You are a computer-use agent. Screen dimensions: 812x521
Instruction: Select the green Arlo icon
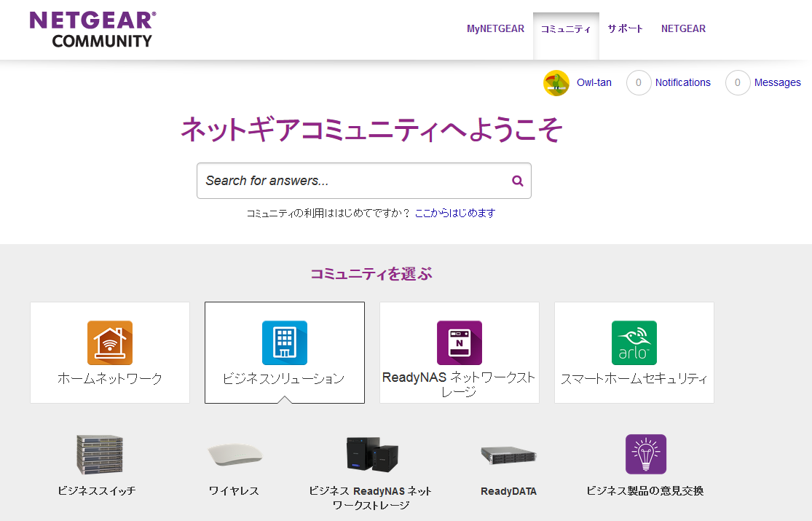(634, 342)
